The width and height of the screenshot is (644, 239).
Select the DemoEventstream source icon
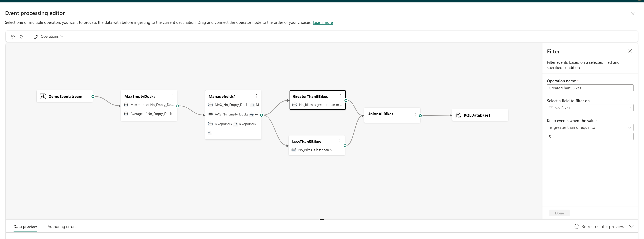point(43,96)
